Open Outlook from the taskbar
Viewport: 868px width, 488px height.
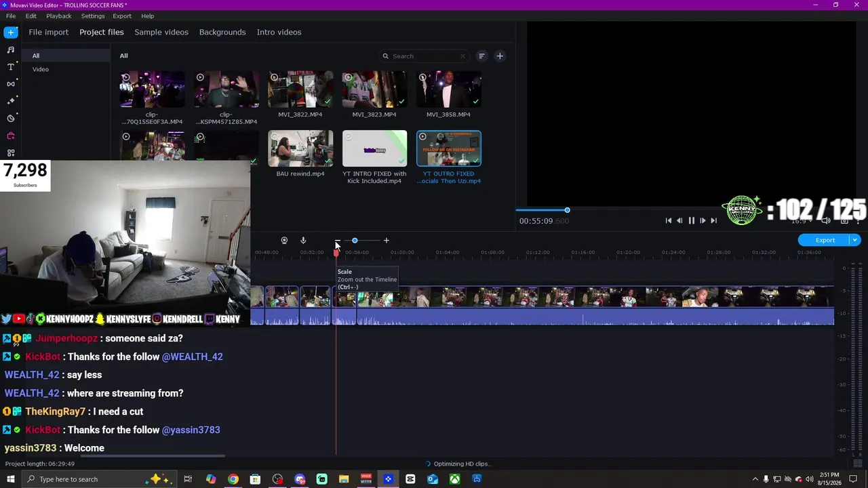[433, 479]
